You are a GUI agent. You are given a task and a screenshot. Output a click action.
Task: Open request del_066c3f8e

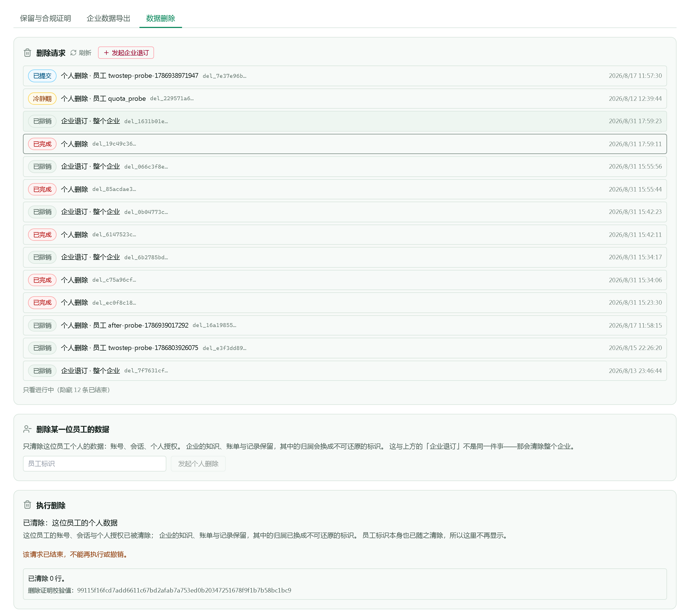coord(345,167)
